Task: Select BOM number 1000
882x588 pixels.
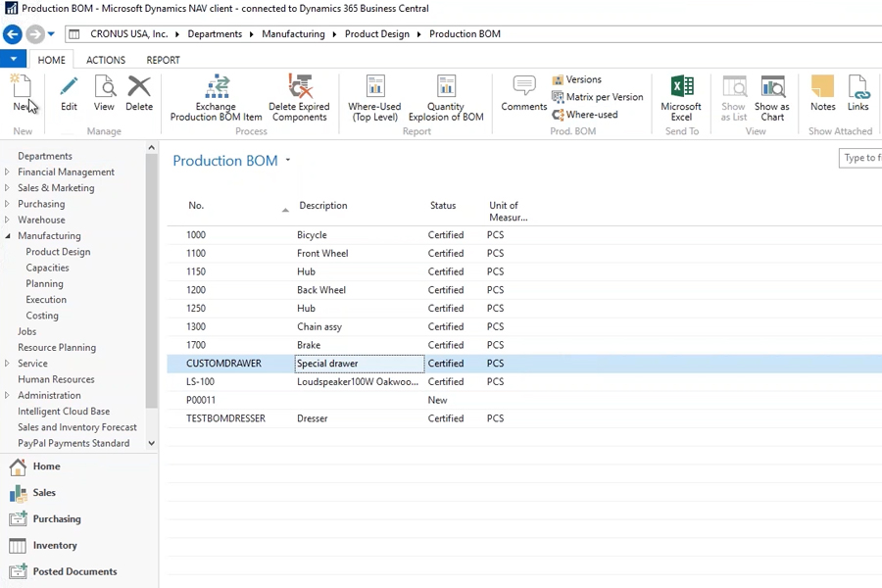Action: 196,234
